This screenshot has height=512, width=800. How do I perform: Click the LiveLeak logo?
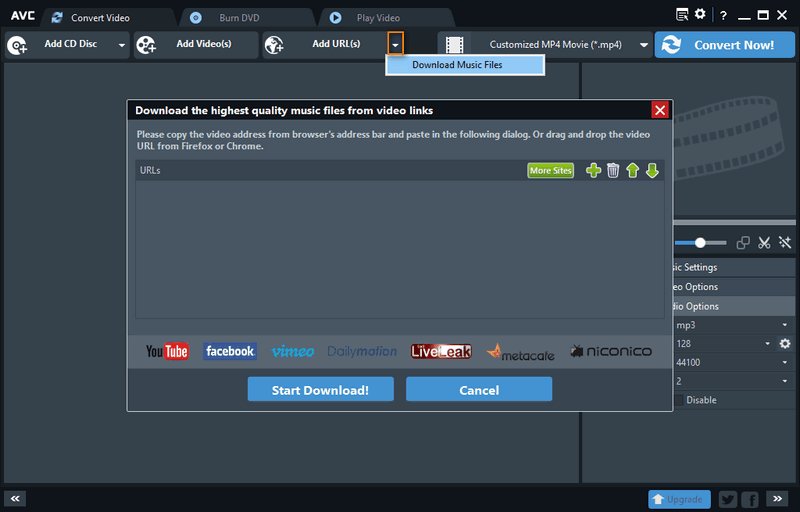[441, 351]
